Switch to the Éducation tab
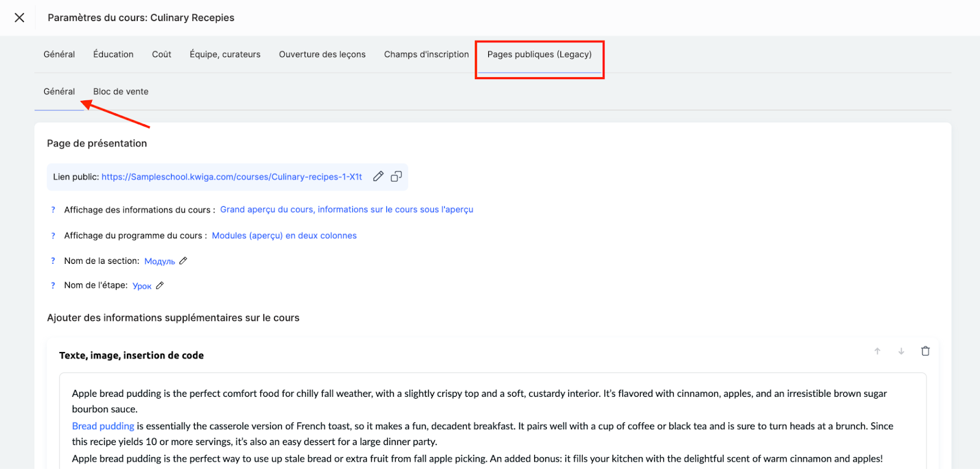This screenshot has width=980, height=469. pyautogui.click(x=113, y=54)
